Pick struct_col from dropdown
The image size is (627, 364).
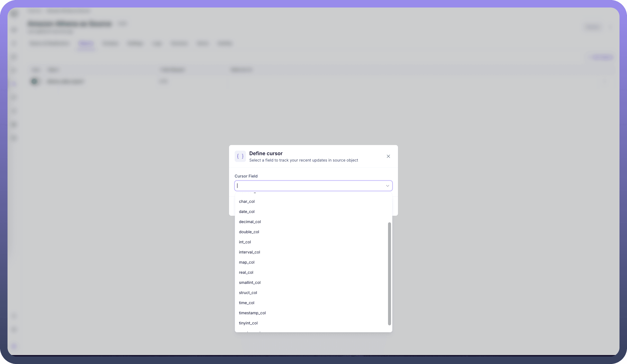(248, 293)
